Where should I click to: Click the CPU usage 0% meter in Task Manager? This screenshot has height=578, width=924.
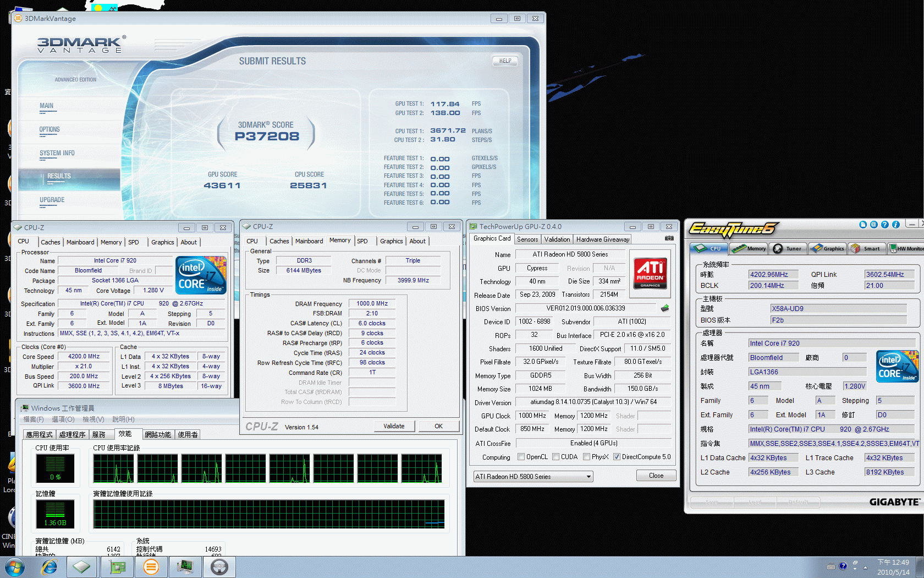[55, 468]
